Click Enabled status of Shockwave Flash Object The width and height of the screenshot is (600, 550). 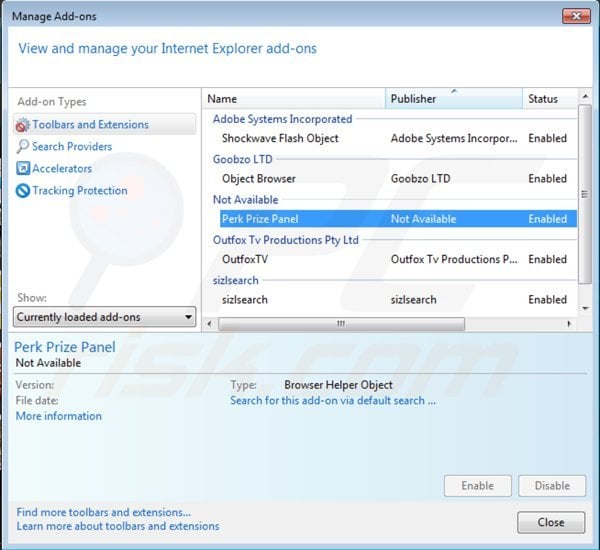click(x=548, y=138)
